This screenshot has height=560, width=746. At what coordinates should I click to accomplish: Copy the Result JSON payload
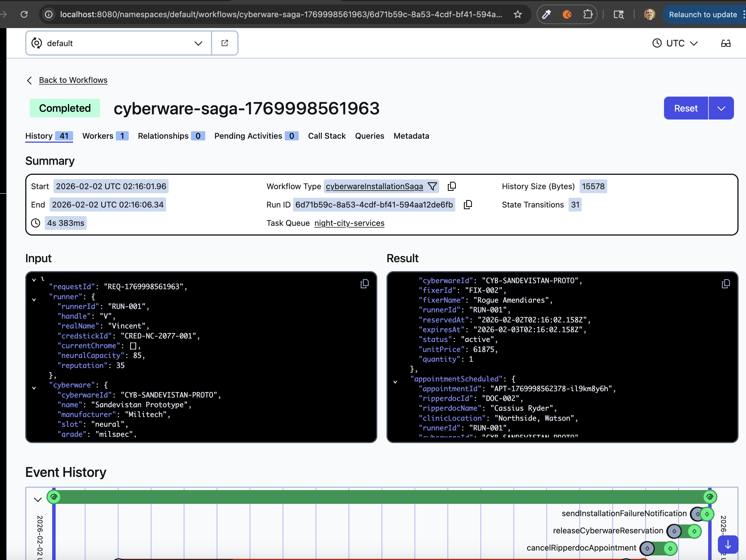(x=726, y=283)
